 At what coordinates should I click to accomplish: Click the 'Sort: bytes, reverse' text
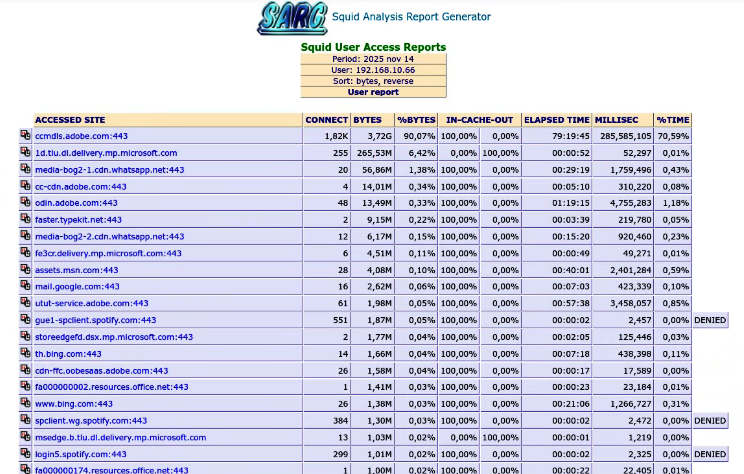tap(373, 81)
